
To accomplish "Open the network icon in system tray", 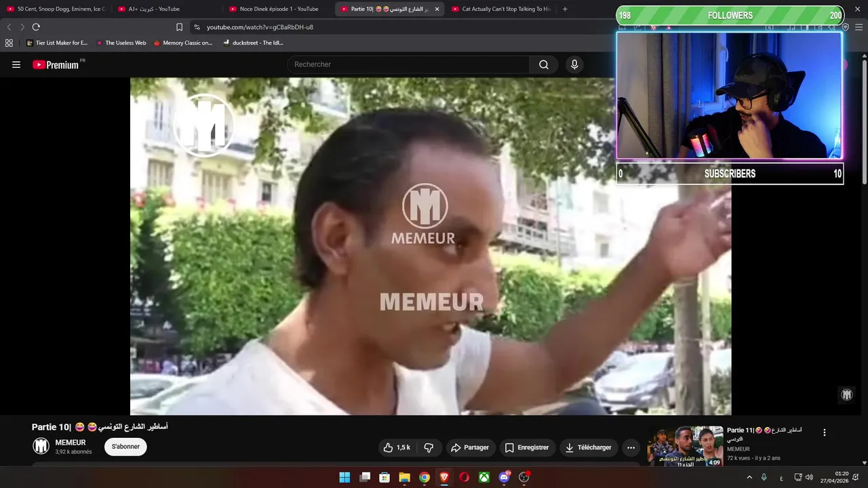I will point(798,477).
